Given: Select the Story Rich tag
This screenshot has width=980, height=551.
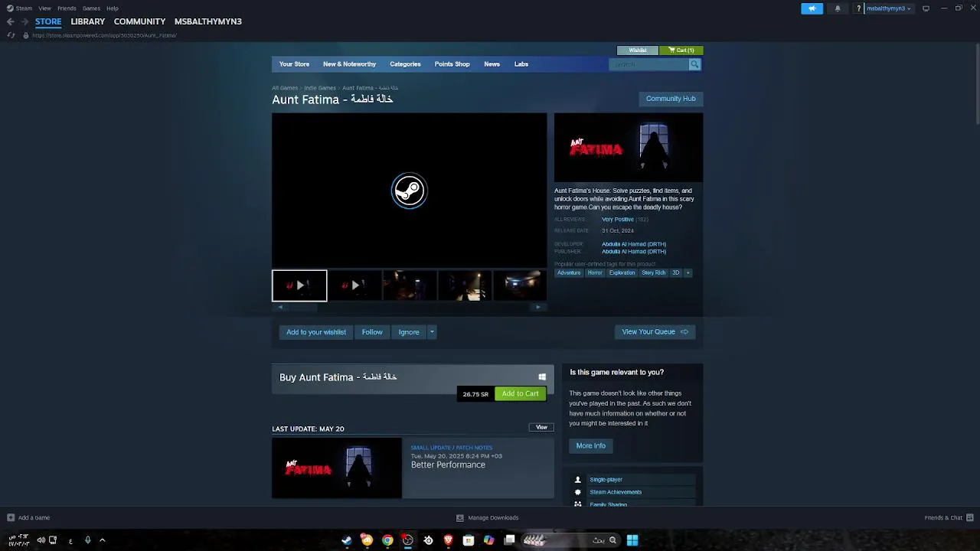Looking at the screenshot, I should [654, 272].
